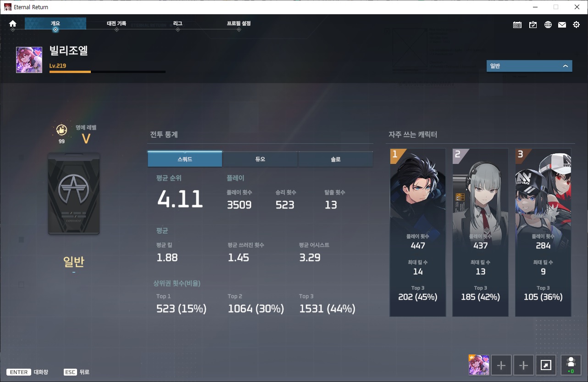Image resolution: width=588 pixels, height=382 pixels.
Task: Click the ESC 뒤로 back hint
Action: (x=77, y=372)
